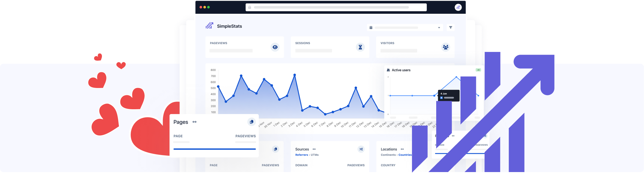Switch to the UTMs tab
Image resolution: width=644 pixels, height=176 pixels.
pos(315,155)
